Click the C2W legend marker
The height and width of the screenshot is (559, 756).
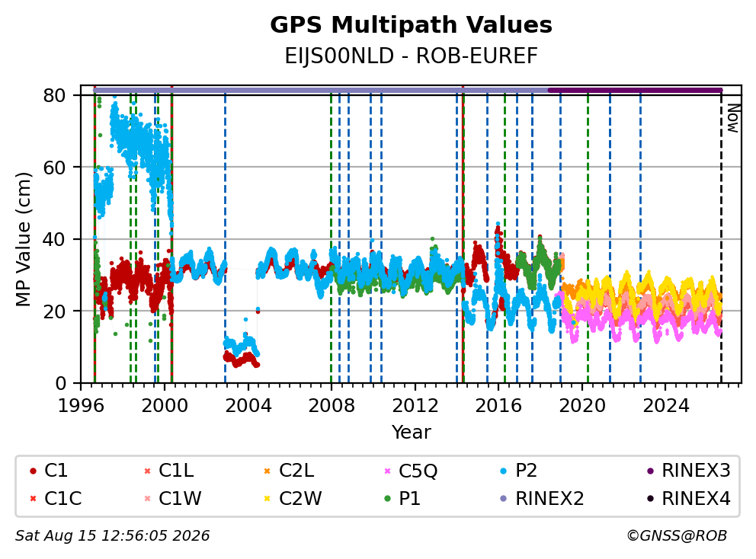[x=267, y=498]
